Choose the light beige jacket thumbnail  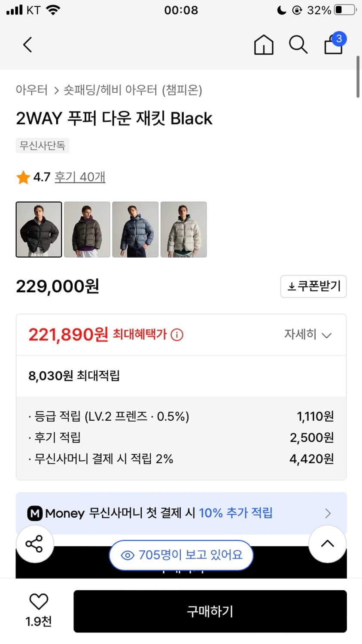pos(184,230)
